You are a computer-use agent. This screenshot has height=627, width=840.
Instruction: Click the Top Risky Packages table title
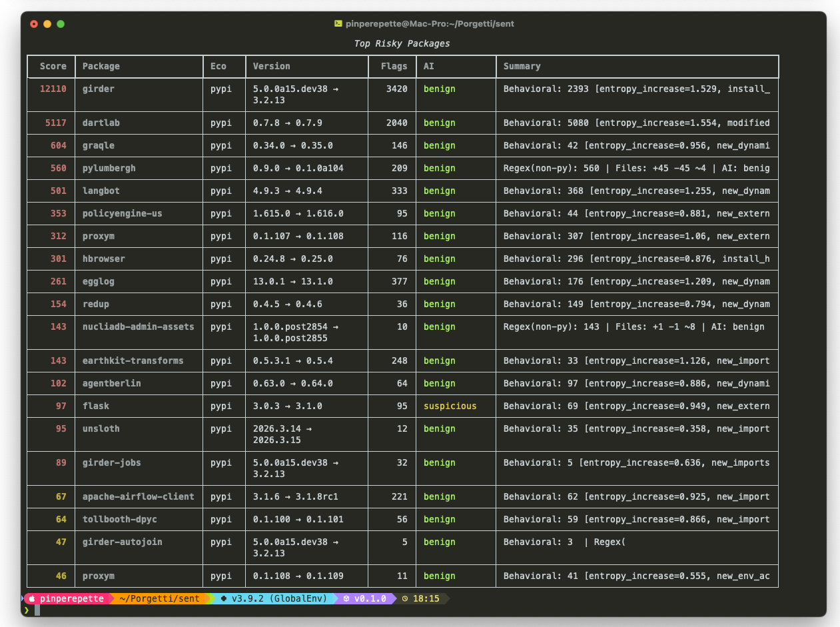[x=402, y=44]
